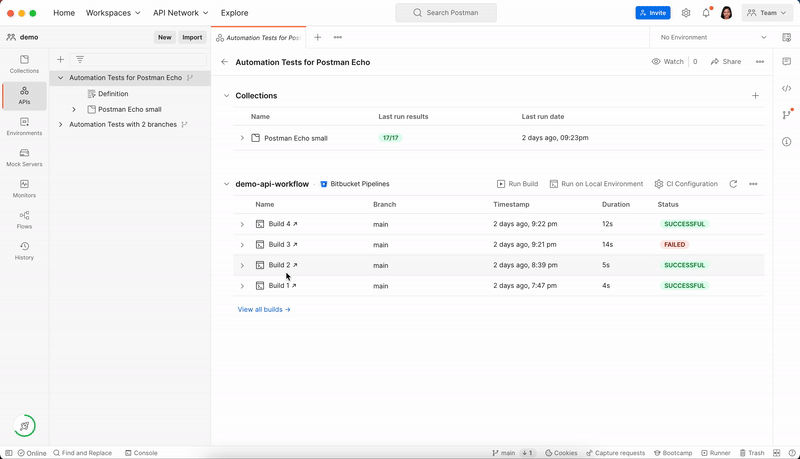Expand the Build 3 row
This screenshot has height=459, width=800.
(242, 245)
